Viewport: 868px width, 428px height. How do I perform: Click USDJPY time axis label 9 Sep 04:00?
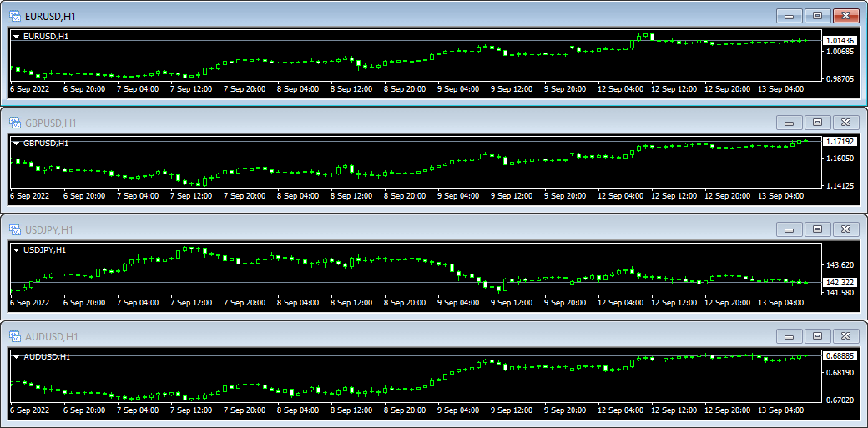pos(458,303)
